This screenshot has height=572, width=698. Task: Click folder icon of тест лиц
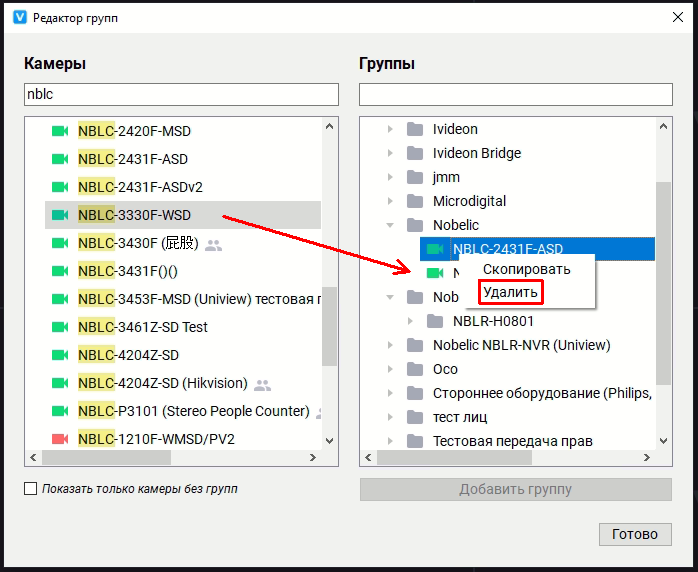(415, 417)
